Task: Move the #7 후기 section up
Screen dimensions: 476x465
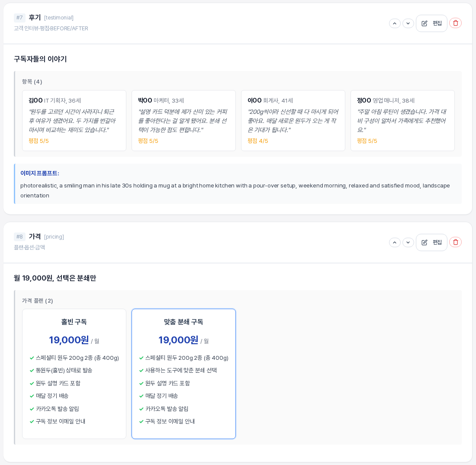Action: click(395, 23)
